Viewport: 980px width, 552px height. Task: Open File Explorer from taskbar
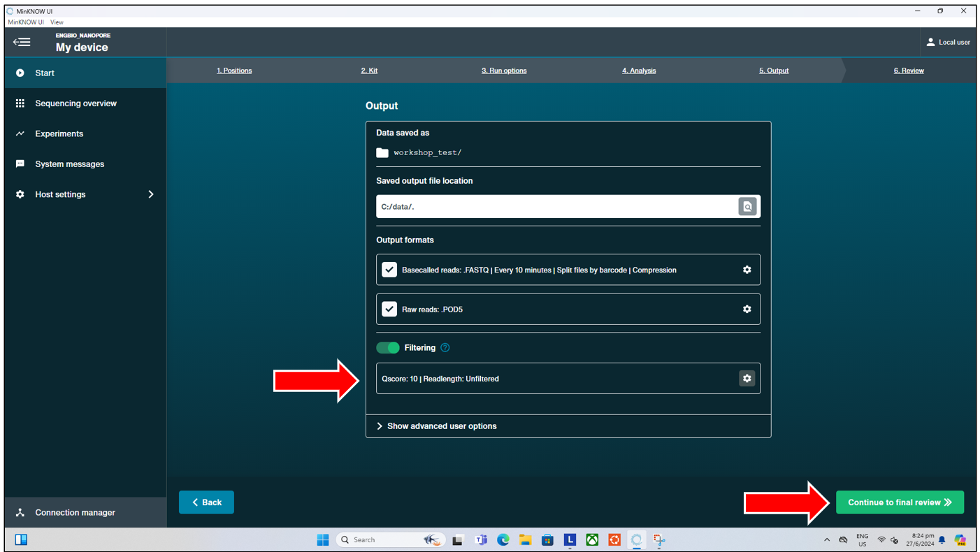coord(526,539)
